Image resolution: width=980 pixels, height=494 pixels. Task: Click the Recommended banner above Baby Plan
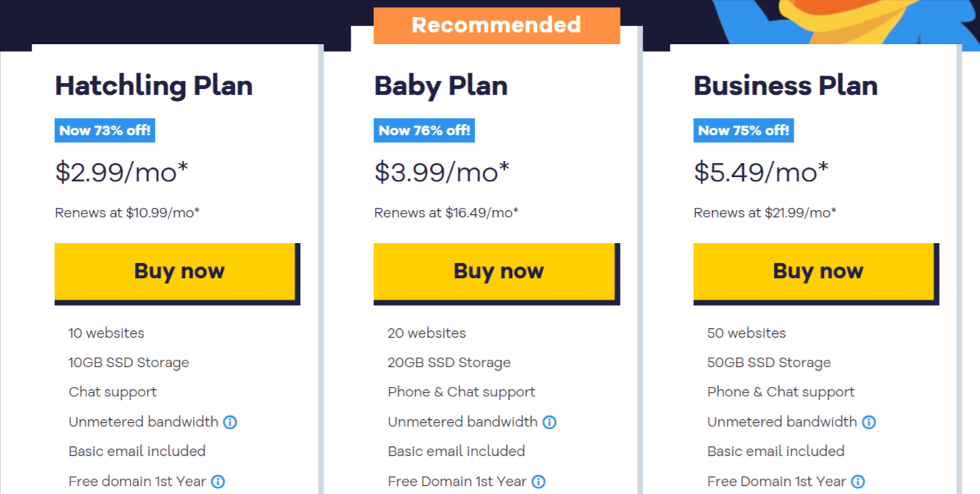pyautogui.click(x=497, y=25)
